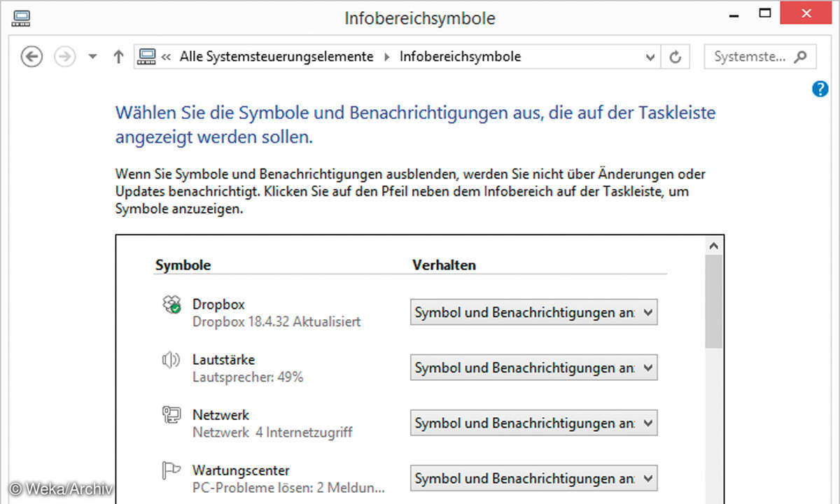Click the Forward navigation arrow
The width and height of the screenshot is (840, 504).
(x=64, y=57)
